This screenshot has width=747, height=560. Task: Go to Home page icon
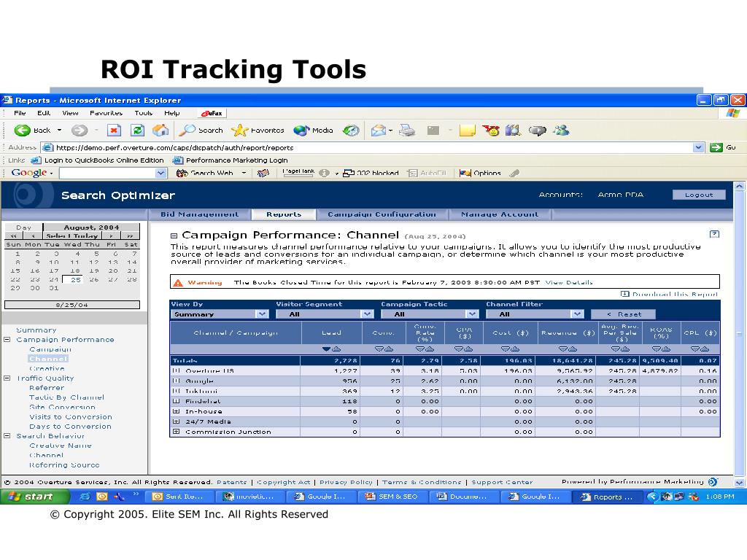point(160,130)
